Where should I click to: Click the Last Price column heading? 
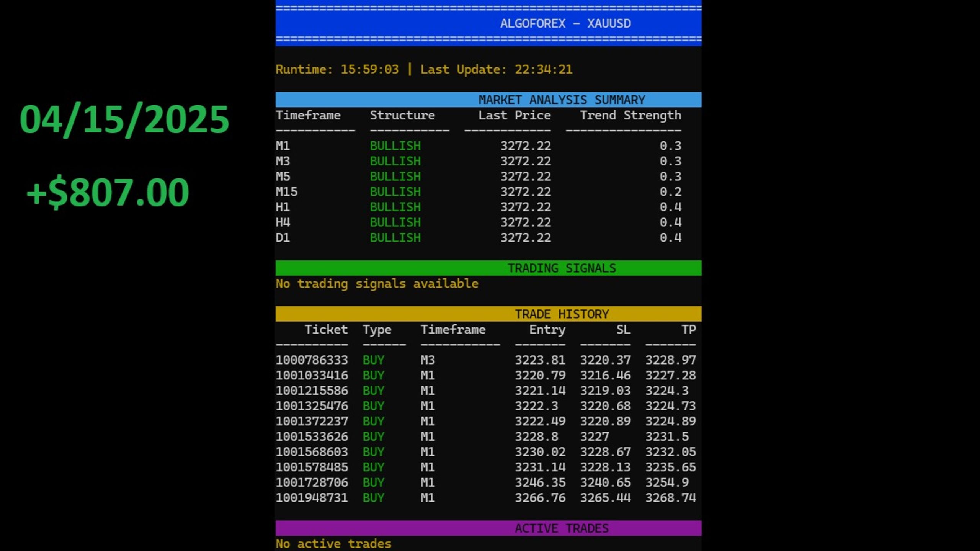[514, 115]
